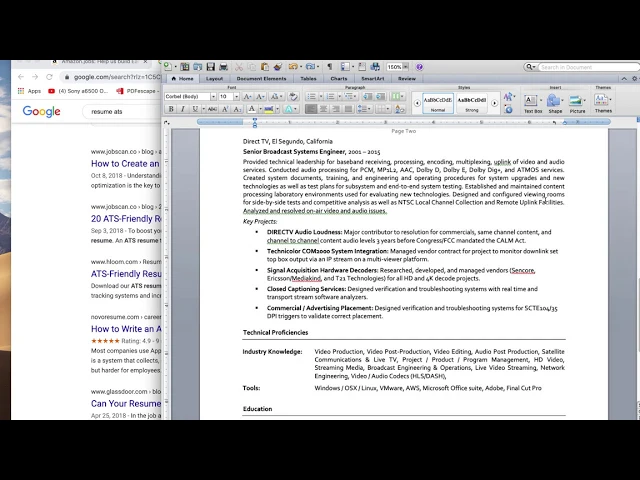Open the Themes gallery

[x=603, y=103]
